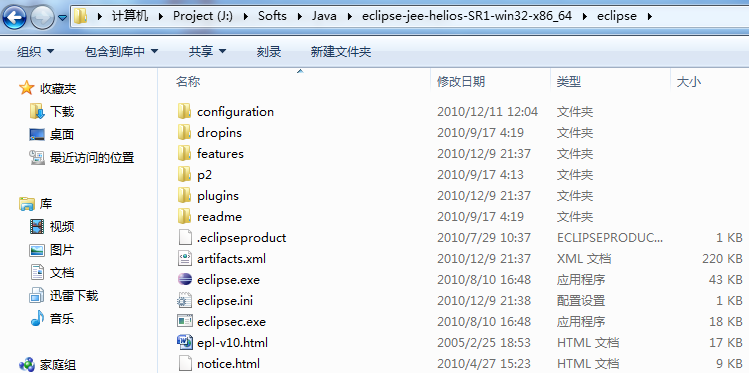Click the Back navigation arrow button
Image resolution: width=750 pixels, height=373 pixels.
point(14,18)
